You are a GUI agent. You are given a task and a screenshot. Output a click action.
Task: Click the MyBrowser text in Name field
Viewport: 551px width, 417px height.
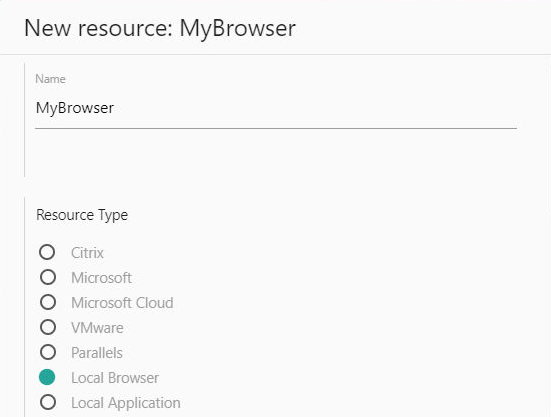coord(75,108)
